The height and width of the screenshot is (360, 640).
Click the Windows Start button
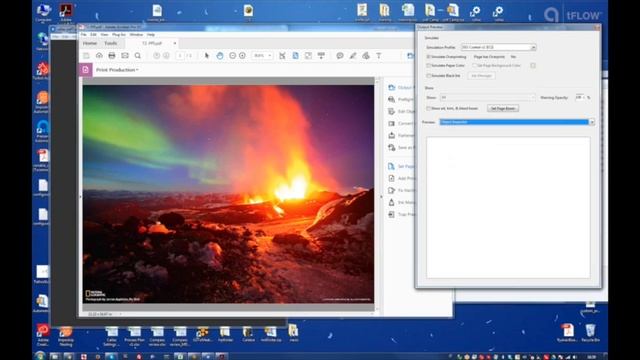pos(40,356)
